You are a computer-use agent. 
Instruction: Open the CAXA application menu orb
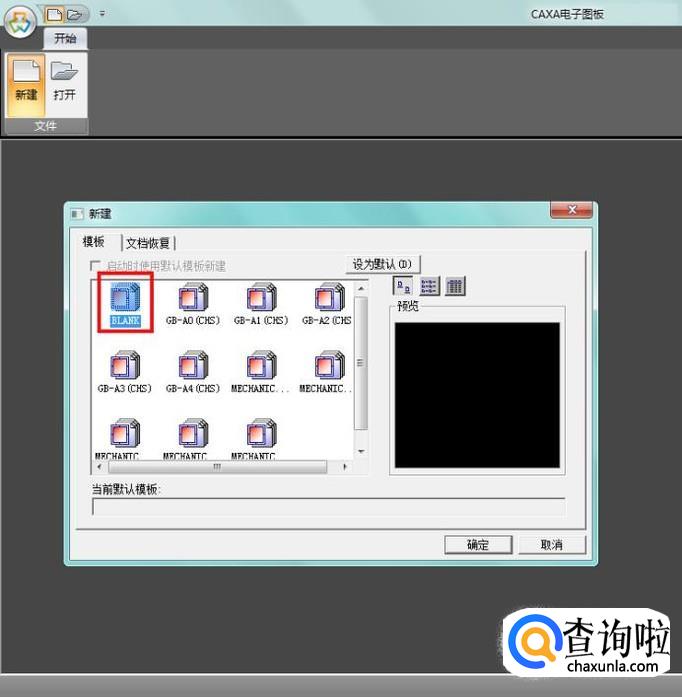tap(20, 21)
